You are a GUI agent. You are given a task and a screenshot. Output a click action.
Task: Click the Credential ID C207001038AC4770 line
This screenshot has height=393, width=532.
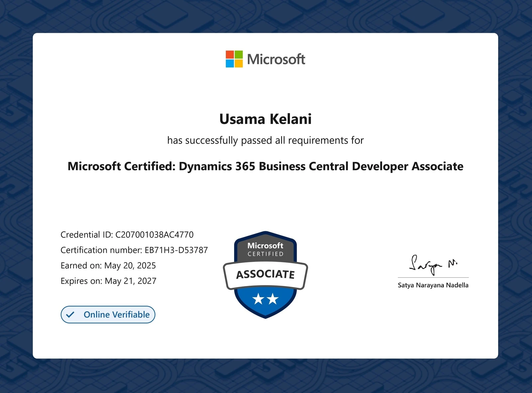127,235
